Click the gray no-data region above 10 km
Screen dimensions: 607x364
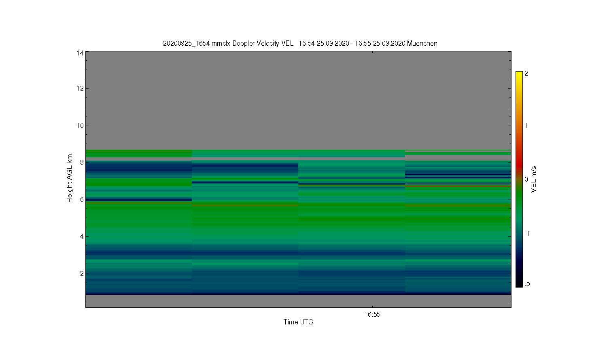298,88
